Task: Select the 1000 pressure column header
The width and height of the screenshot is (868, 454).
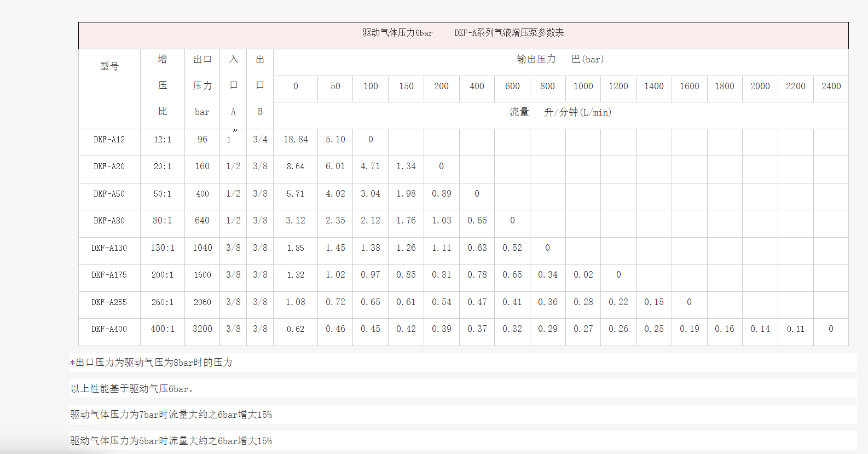Action: 583,86
